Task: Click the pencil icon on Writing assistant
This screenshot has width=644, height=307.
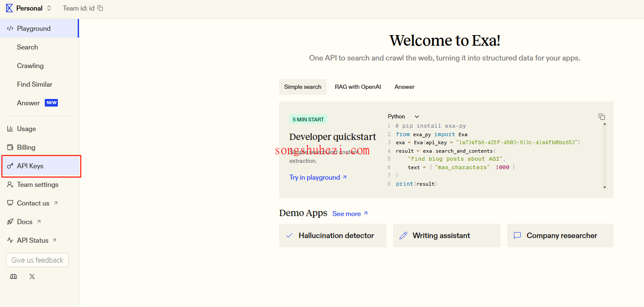Action: point(403,236)
